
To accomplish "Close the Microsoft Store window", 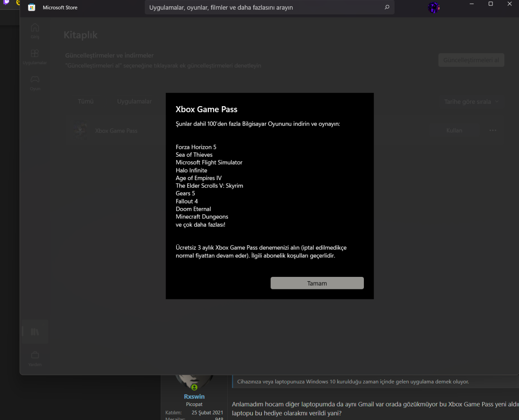I will pyautogui.click(x=510, y=4).
